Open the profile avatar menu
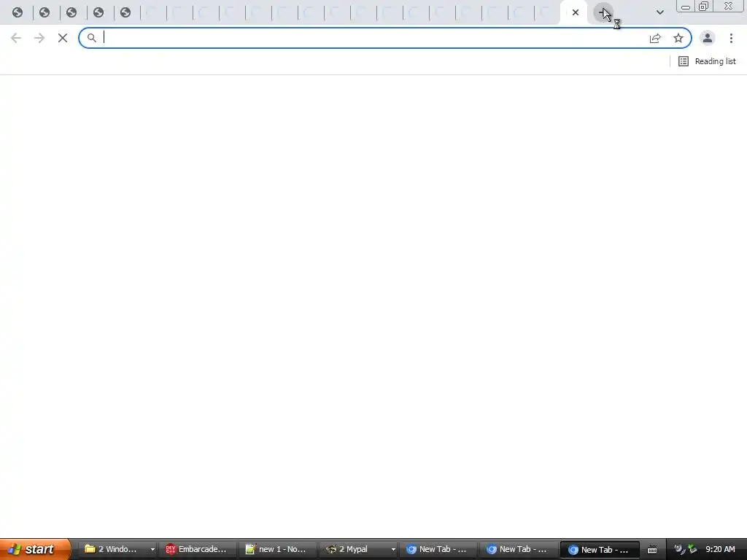 (x=708, y=38)
